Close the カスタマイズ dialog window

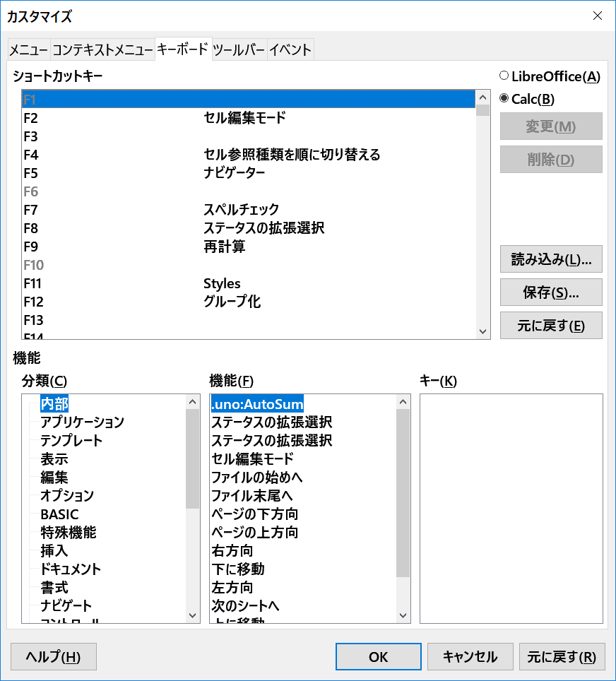[x=598, y=16]
